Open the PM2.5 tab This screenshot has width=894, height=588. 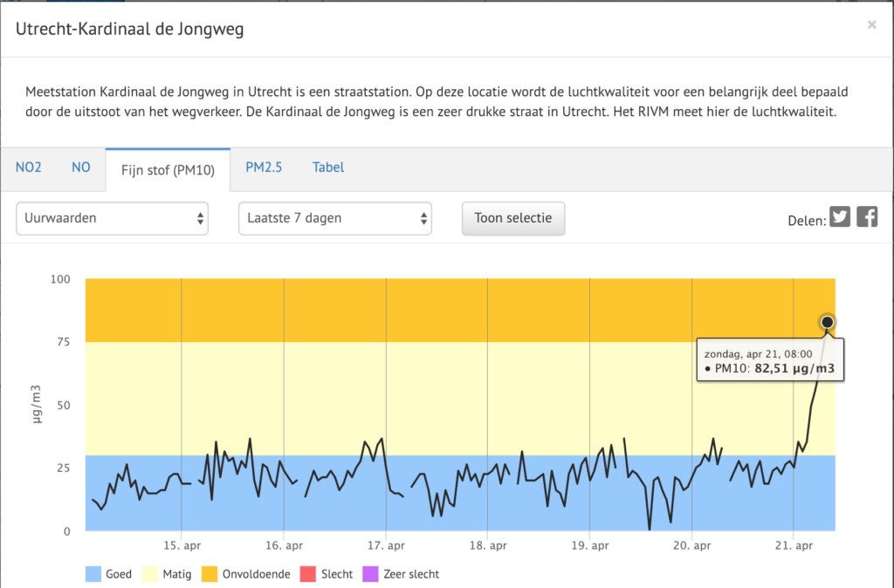264,168
